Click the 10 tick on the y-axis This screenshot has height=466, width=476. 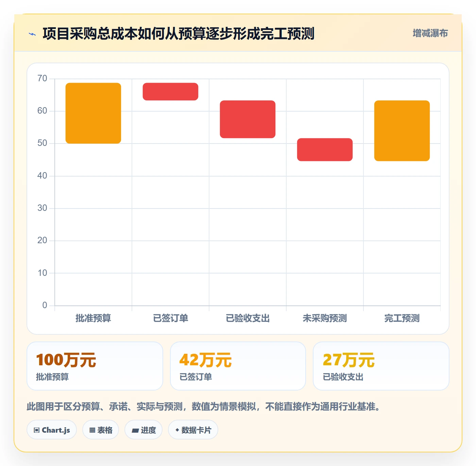coord(42,273)
